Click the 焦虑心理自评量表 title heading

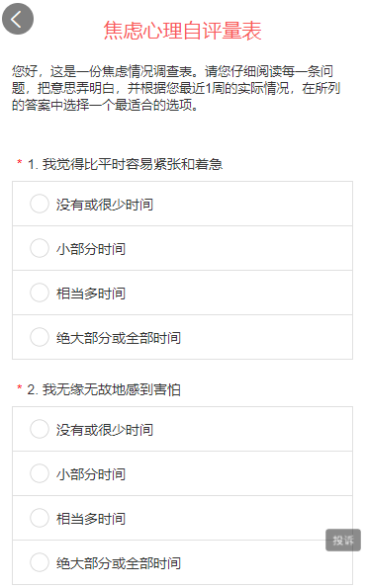point(182,31)
